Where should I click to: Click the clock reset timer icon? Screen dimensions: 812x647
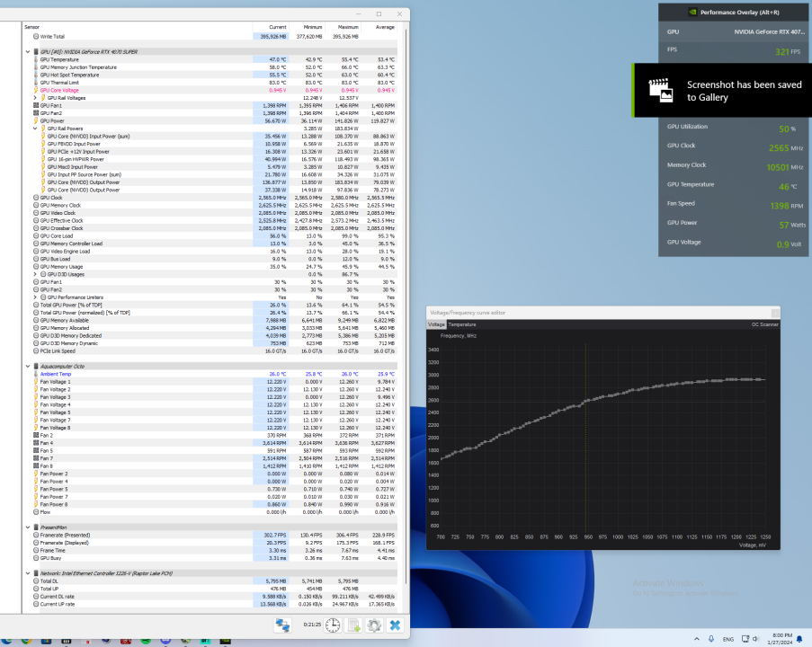pos(332,625)
